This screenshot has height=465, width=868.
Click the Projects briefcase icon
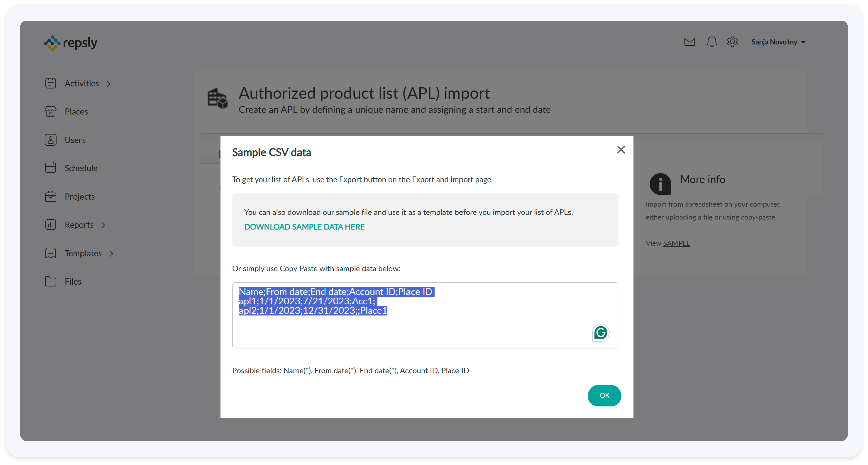click(x=51, y=196)
